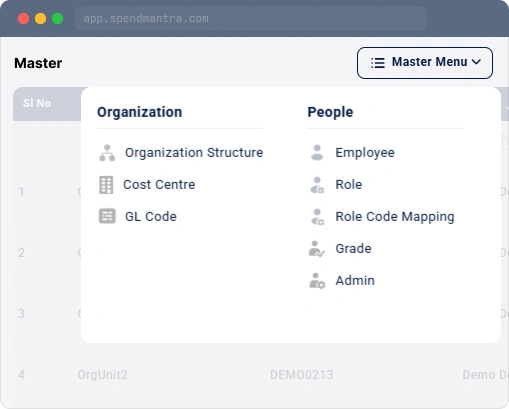Screen dimensions: 509x409
Task: Click the yellow minimize window button
Action: pyautogui.click(x=41, y=18)
